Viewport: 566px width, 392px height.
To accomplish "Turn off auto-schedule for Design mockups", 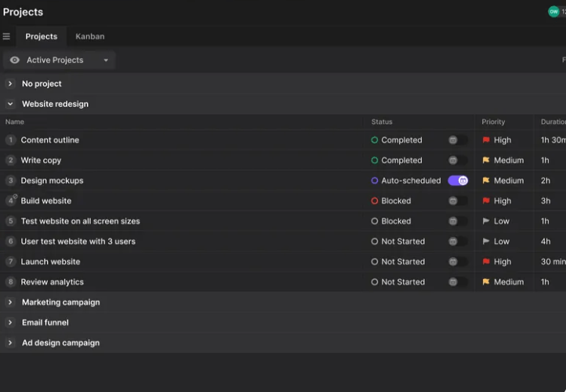I will pos(458,180).
